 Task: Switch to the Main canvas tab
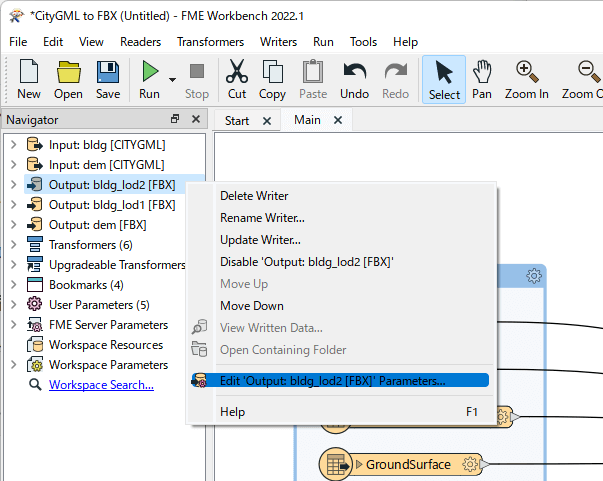pyautogui.click(x=307, y=120)
